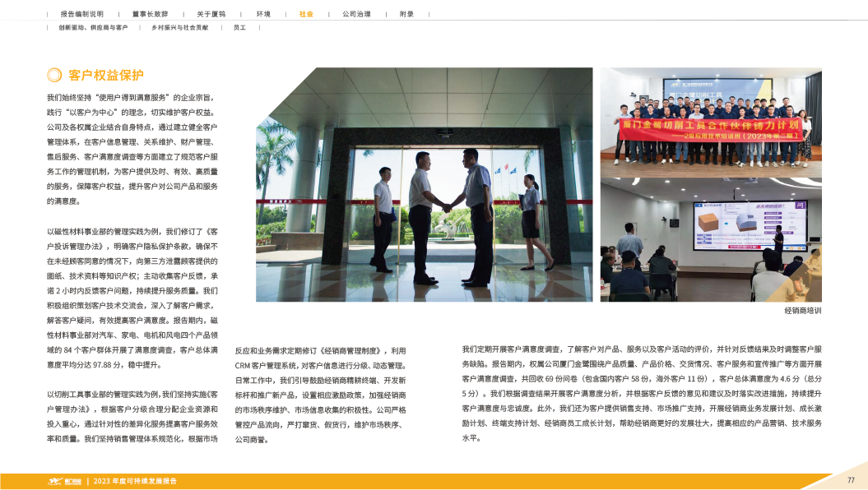868x490 pixels.
Task: Go to the 关于厦钨 section tab
Action: click(211, 15)
